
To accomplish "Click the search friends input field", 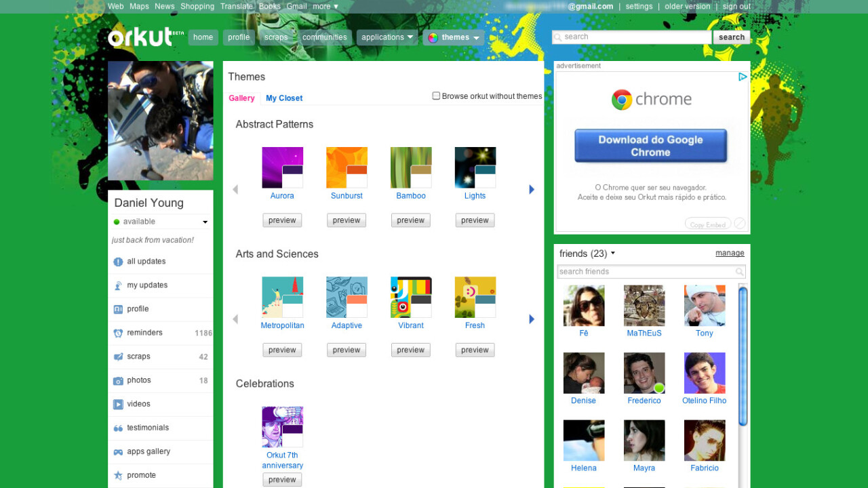I will (646, 272).
